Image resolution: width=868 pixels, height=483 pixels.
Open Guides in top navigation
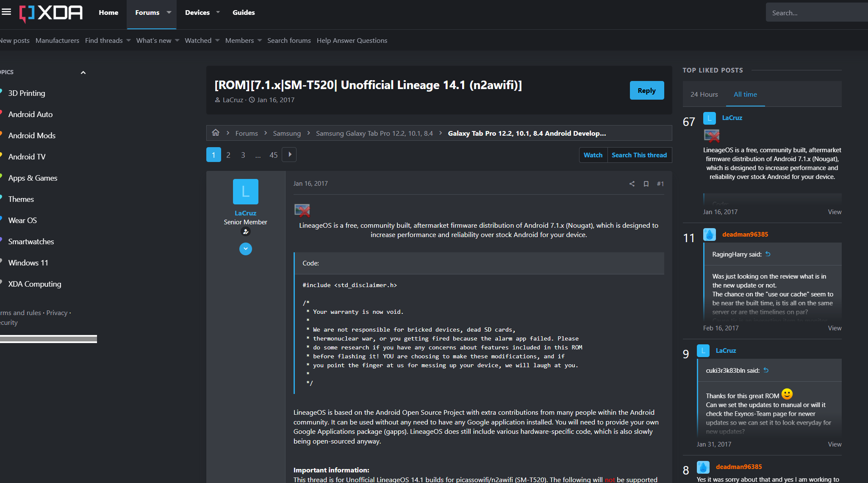pyautogui.click(x=244, y=13)
